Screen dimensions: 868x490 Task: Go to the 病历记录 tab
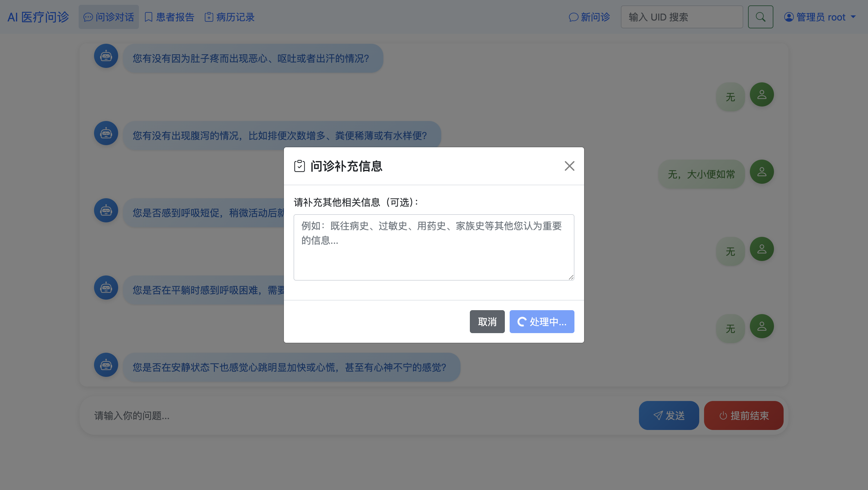click(x=229, y=17)
